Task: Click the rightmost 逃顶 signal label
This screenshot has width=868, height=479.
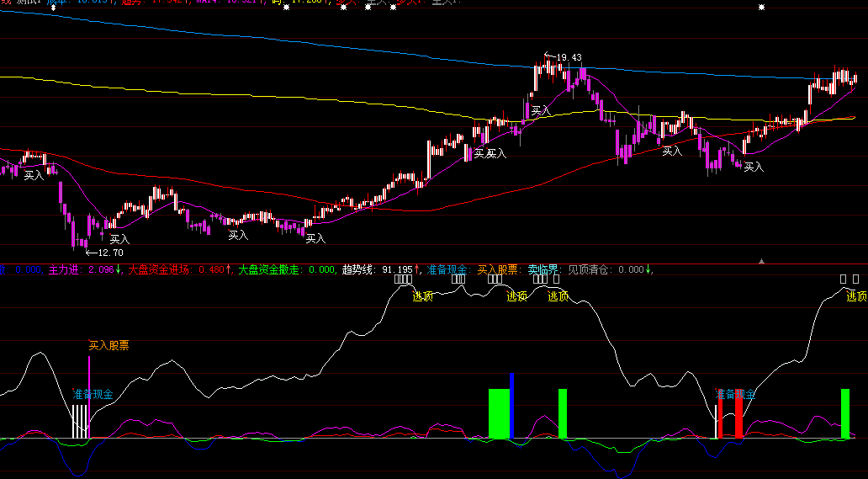Action: pyautogui.click(x=856, y=296)
